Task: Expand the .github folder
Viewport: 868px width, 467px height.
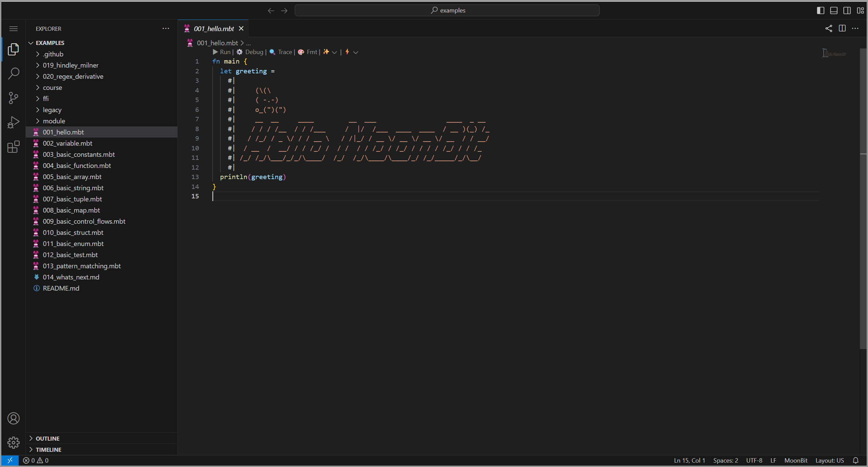Action: [101, 54]
